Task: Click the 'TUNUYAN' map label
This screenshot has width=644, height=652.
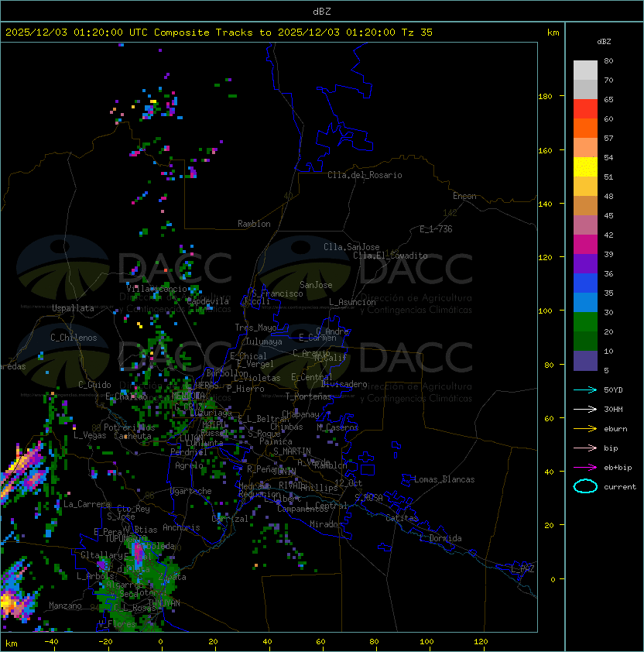Action: [164, 603]
